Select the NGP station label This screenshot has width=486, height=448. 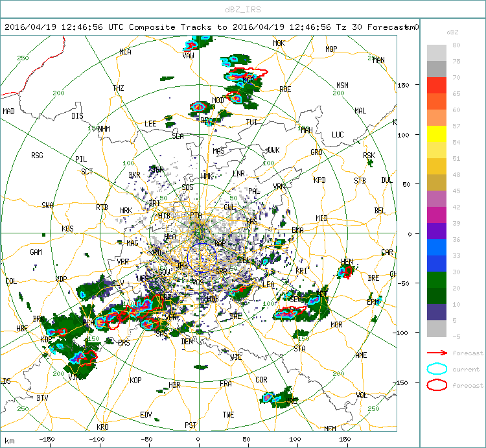click(248, 80)
